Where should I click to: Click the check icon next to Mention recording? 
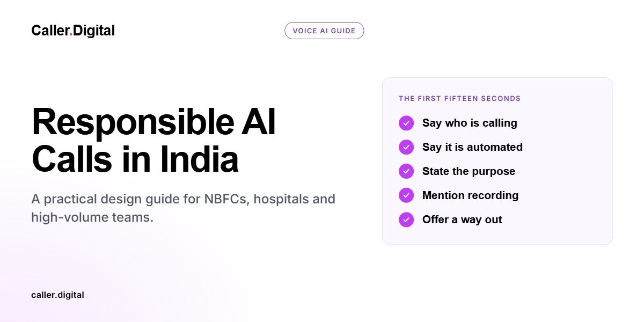pyautogui.click(x=406, y=195)
